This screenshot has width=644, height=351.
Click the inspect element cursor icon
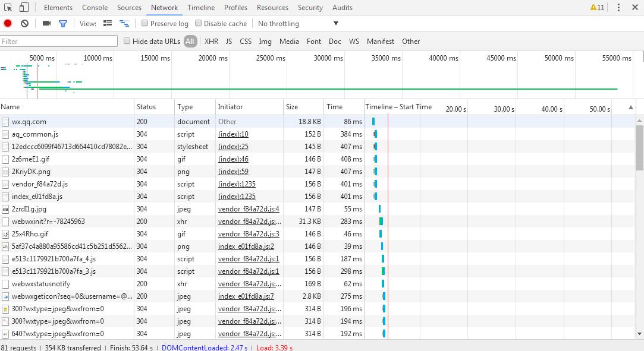pos(8,8)
